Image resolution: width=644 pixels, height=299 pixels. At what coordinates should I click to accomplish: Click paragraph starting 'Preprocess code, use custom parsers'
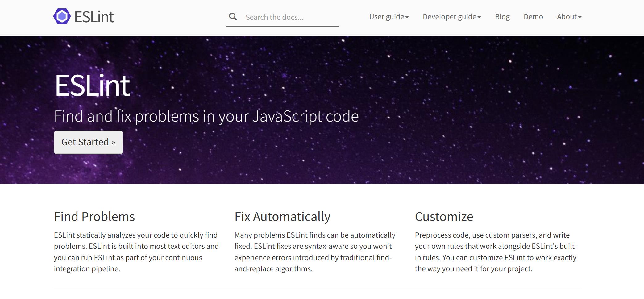tap(496, 252)
